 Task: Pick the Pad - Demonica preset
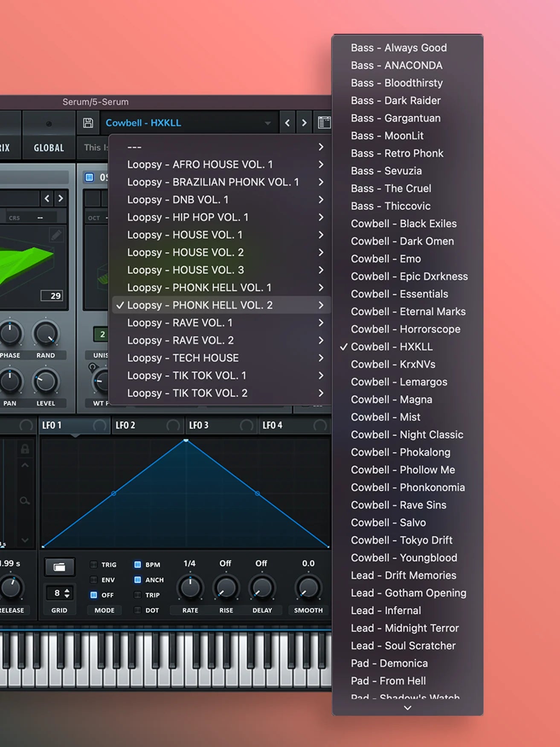tap(407, 663)
